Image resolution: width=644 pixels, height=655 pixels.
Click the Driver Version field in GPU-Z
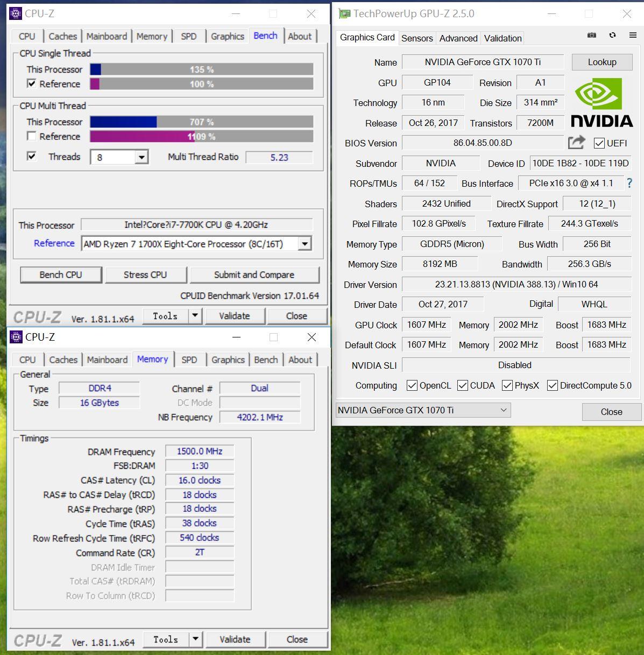516,284
